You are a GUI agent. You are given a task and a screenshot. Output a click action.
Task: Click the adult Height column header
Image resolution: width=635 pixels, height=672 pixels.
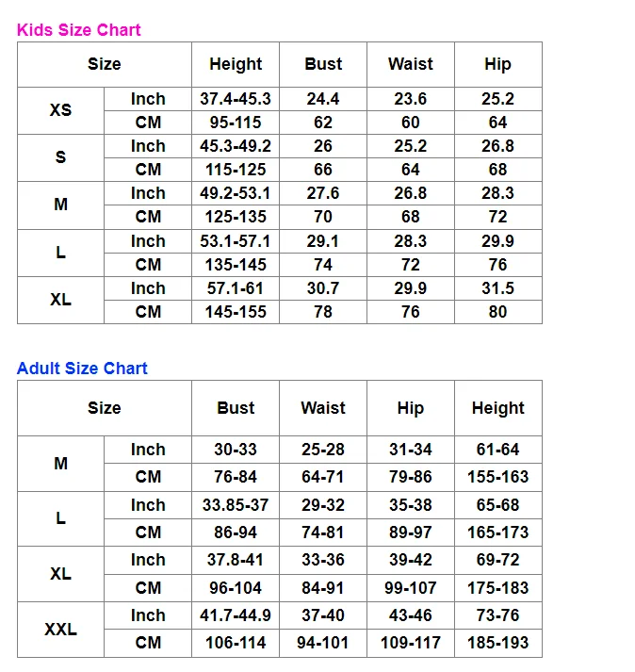coord(498,408)
